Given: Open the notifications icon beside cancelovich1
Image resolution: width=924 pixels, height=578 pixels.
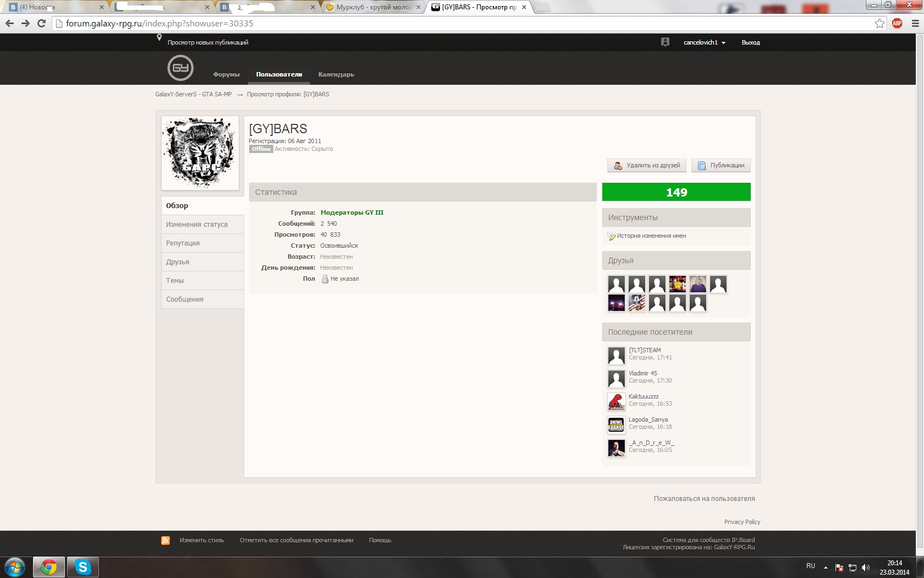Looking at the screenshot, I should click(665, 42).
